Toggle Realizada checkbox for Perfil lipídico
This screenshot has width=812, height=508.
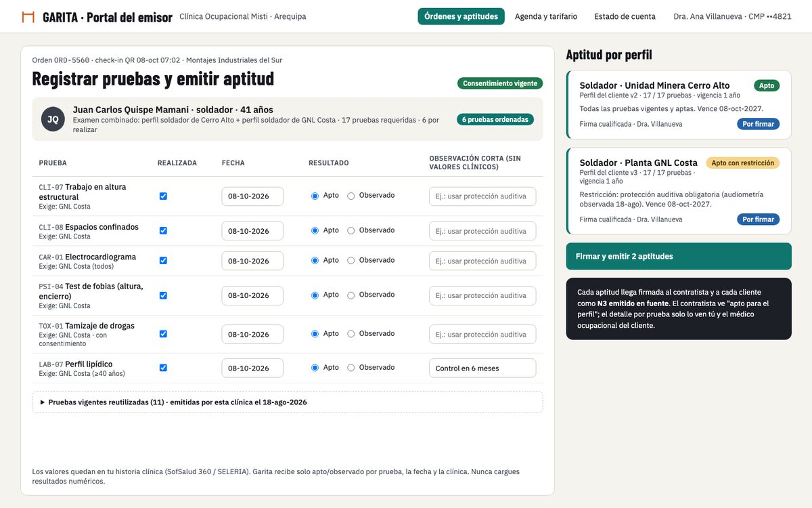coord(163,368)
